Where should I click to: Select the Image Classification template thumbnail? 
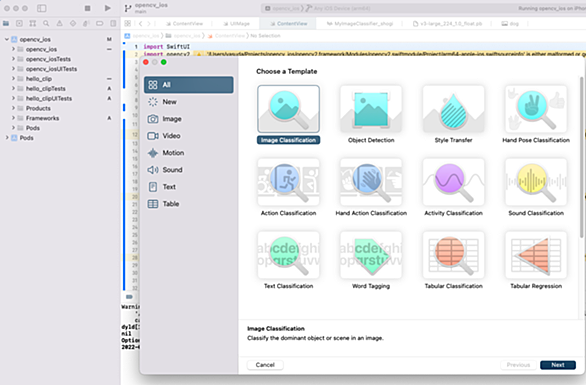(288, 109)
